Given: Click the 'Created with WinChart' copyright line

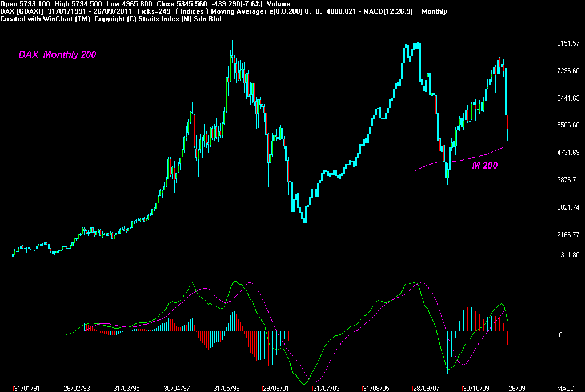Looking at the screenshot, I should (x=111, y=19).
